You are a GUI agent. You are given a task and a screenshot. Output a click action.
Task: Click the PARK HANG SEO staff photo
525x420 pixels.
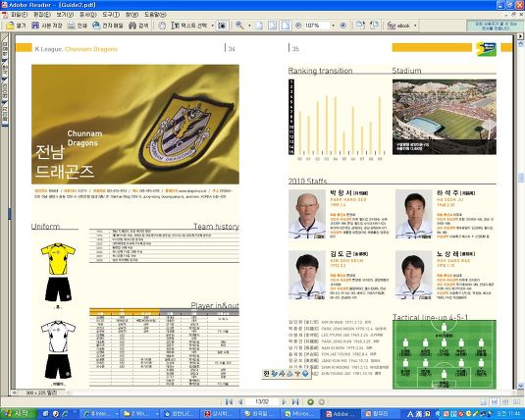[x=307, y=214]
